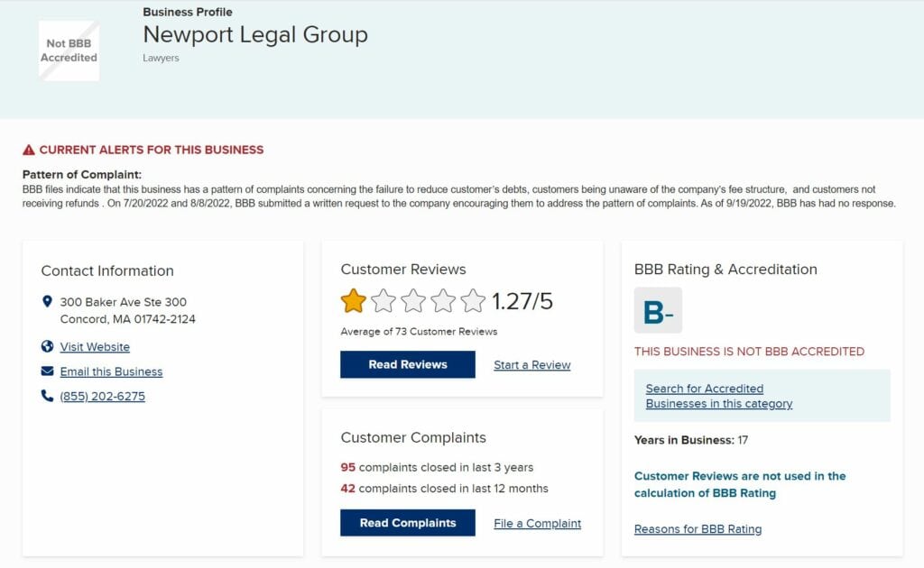Click Average of 73 Customer Reviews text
Viewport: 924px width, 568px height.
pos(419,332)
